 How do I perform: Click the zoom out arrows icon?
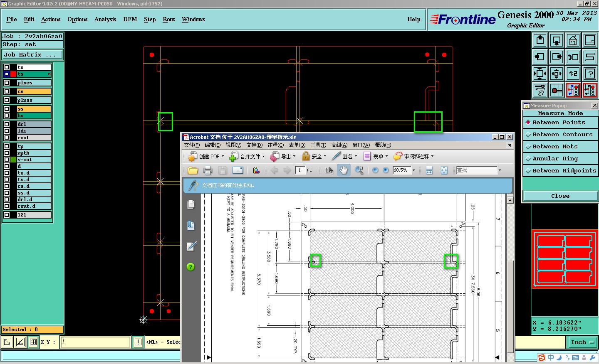coord(557,74)
